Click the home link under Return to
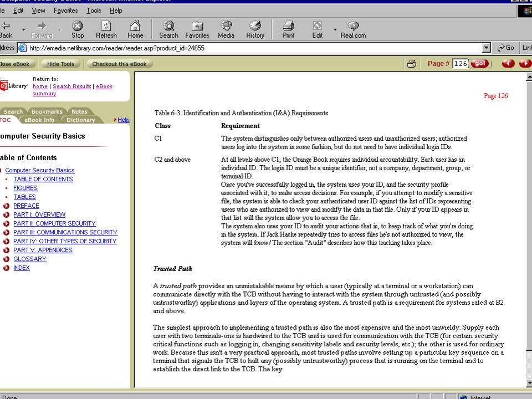This screenshot has width=532, height=399. pos(40,86)
